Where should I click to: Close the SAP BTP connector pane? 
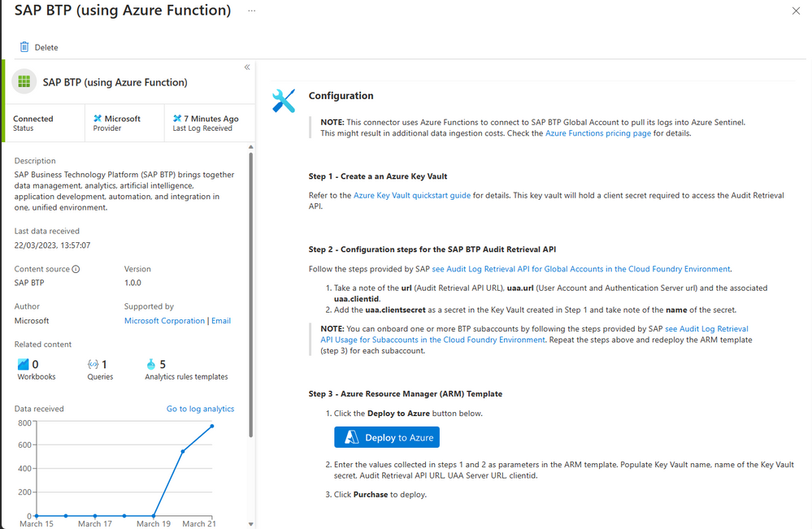pyautogui.click(x=796, y=11)
